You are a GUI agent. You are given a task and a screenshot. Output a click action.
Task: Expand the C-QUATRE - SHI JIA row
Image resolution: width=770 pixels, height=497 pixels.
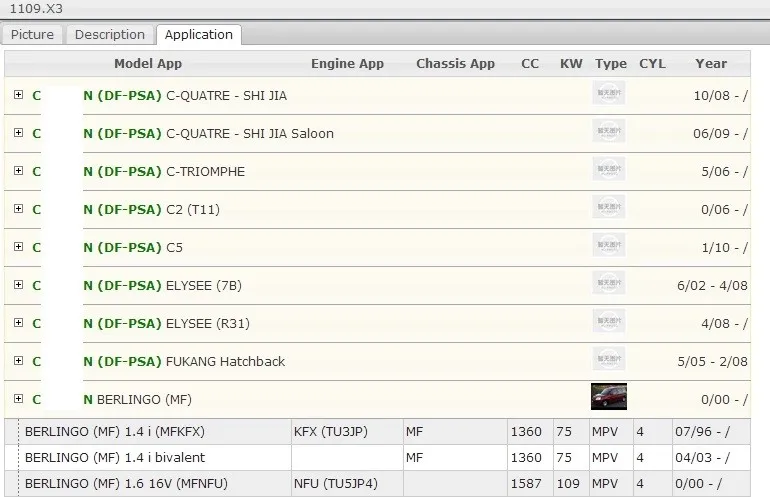point(19,95)
